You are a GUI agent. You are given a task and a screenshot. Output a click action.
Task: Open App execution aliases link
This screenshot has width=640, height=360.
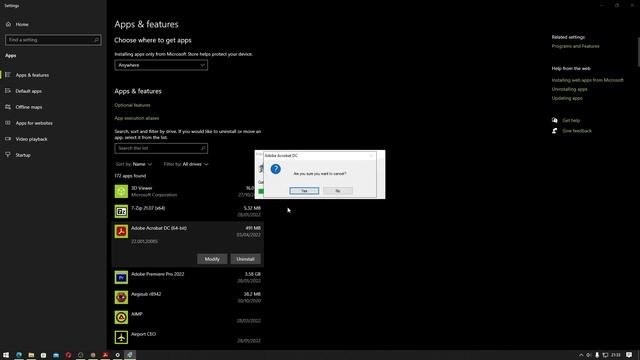point(137,118)
